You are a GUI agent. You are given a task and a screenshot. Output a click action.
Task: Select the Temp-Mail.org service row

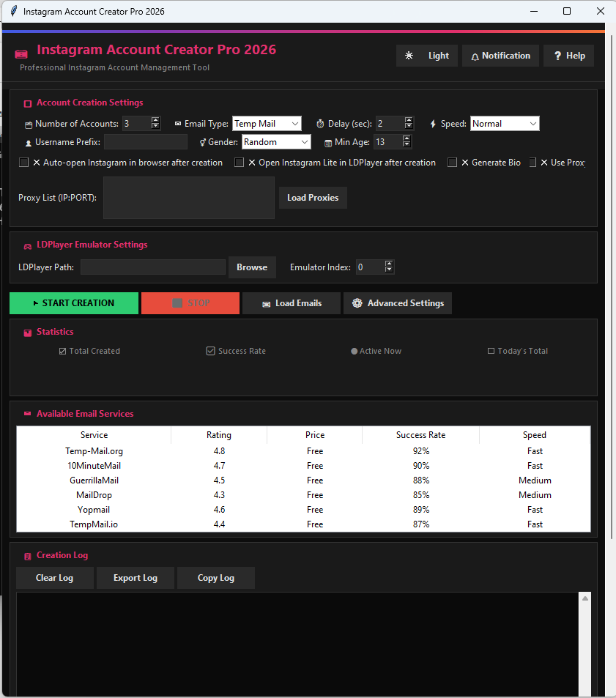pos(303,451)
